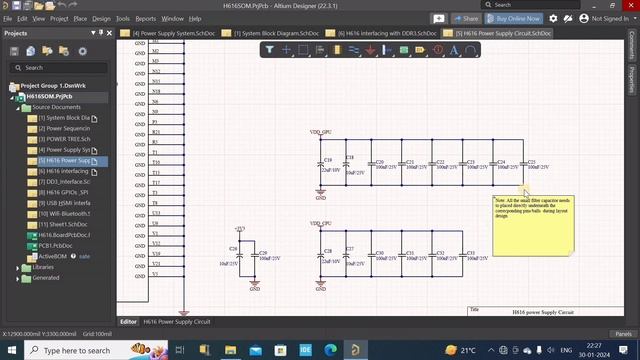Click the title bar Search box
640x360 pixels.
(x=531, y=5)
